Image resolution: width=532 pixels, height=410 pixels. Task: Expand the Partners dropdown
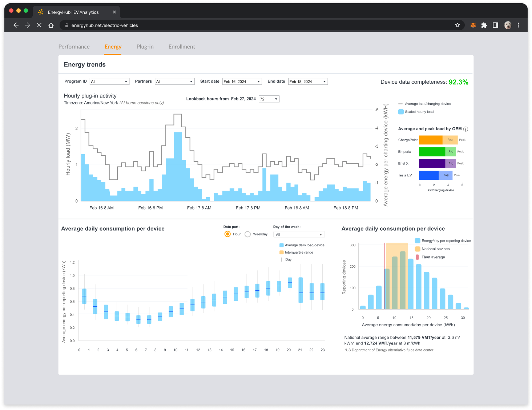point(174,81)
